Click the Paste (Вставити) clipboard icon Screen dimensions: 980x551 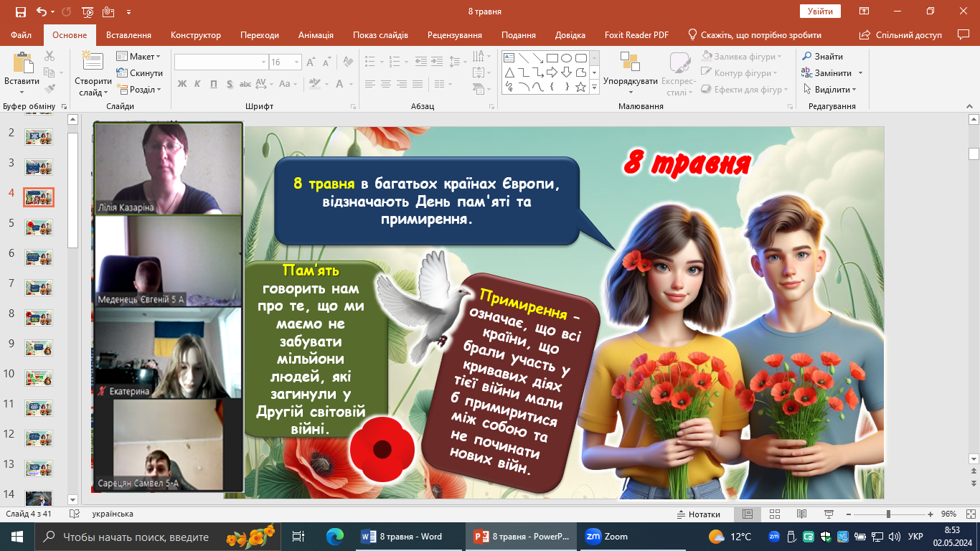click(x=22, y=64)
